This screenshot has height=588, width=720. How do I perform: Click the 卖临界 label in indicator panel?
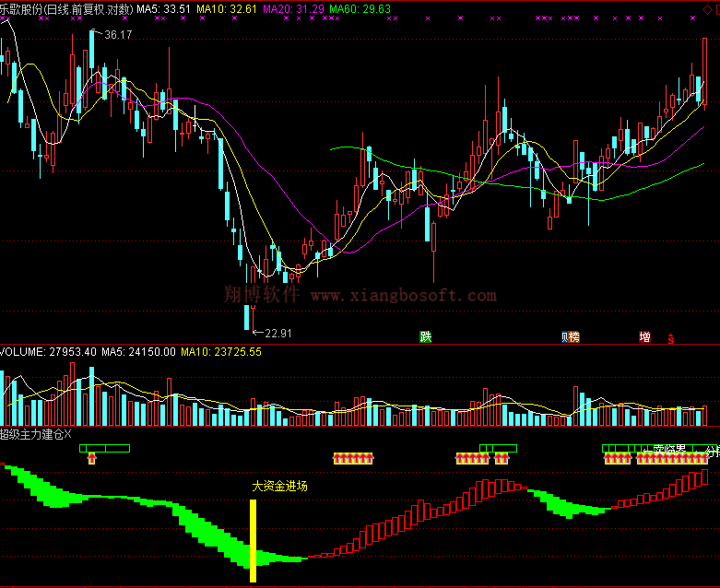(x=669, y=450)
